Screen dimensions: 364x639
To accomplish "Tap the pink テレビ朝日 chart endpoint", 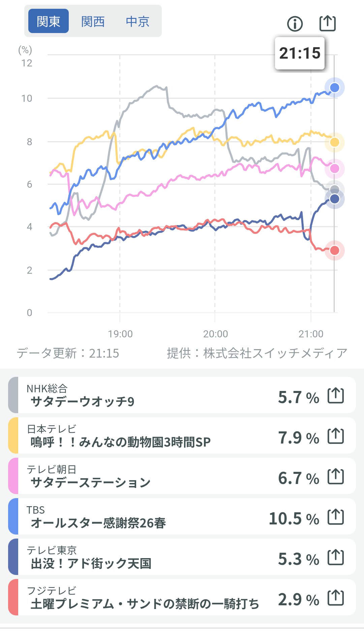I will click(334, 169).
